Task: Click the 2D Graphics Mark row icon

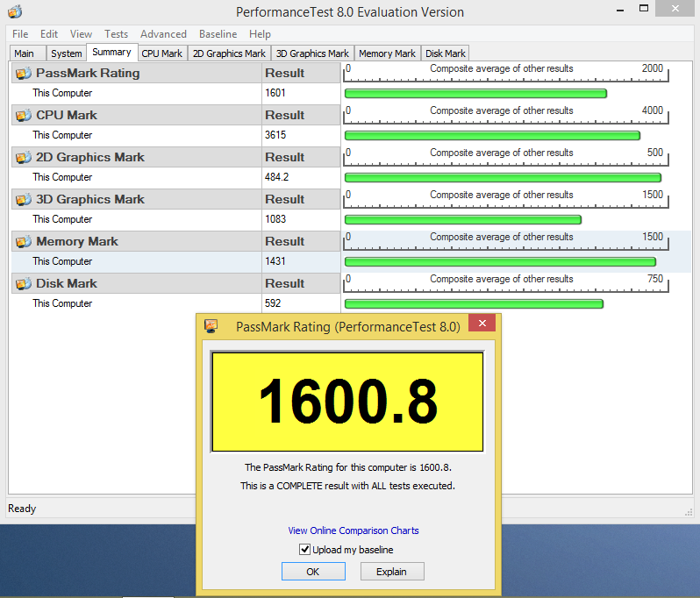Action: click(x=23, y=157)
